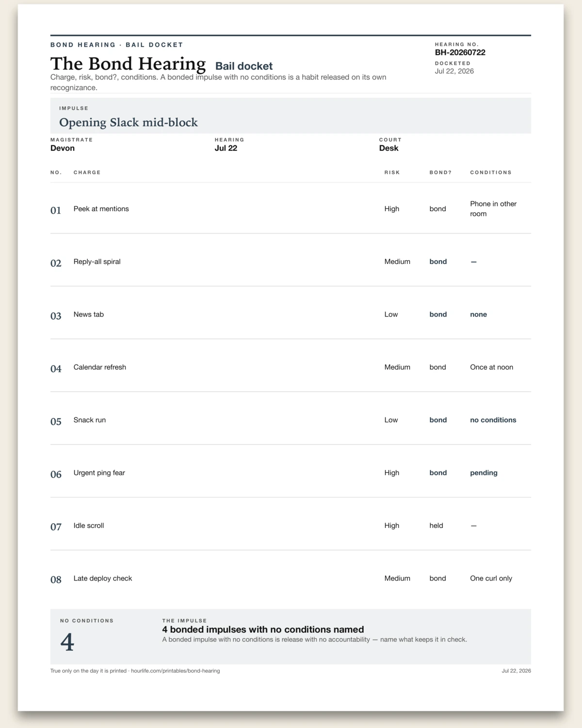Viewport: 582px width, 728px height.
Task: Select the Bail docket subtitle
Action: click(x=244, y=66)
